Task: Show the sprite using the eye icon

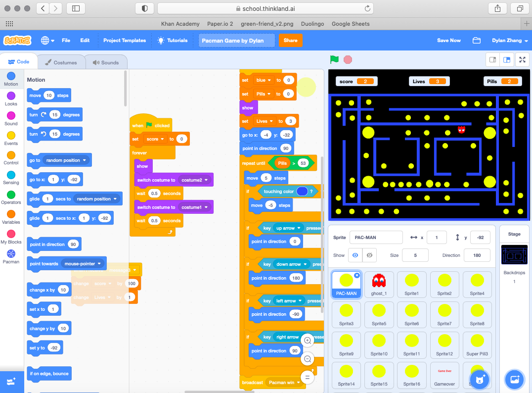Action: 355,255
